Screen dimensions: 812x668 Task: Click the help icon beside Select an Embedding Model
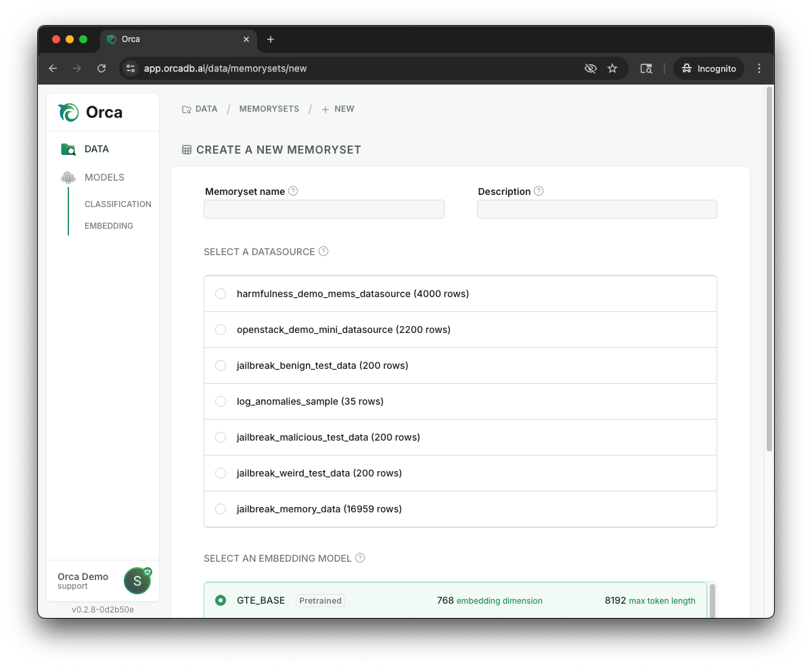tap(360, 558)
